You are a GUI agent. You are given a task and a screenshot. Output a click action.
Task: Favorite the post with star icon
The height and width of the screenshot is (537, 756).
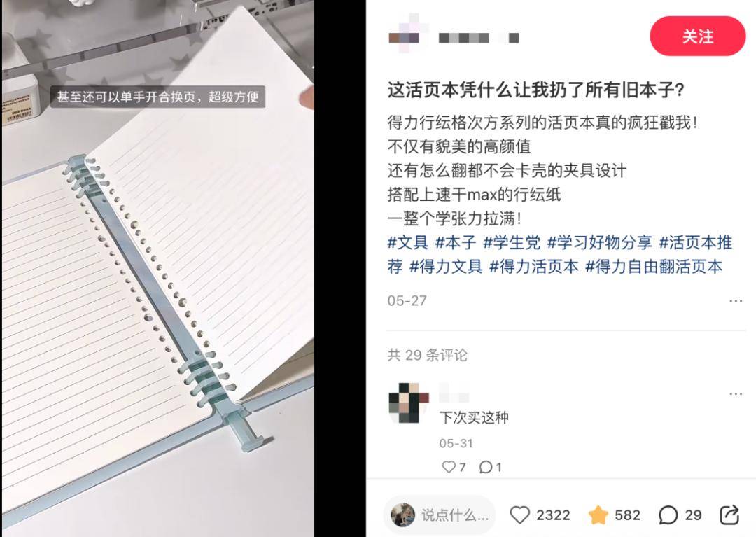(x=598, y=515)
